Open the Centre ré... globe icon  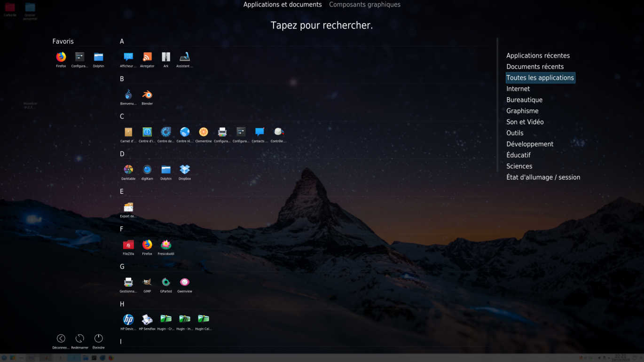[x=185, y=132]
